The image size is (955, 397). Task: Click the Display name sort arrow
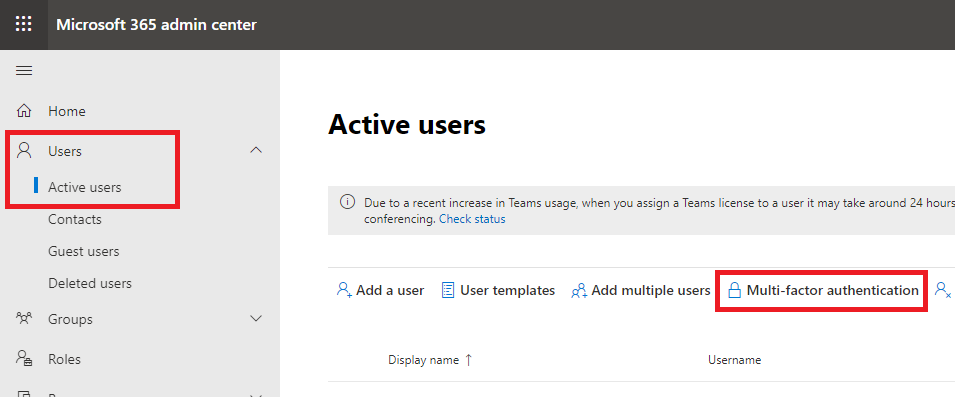pyautogui.click(x=468, y=360)
